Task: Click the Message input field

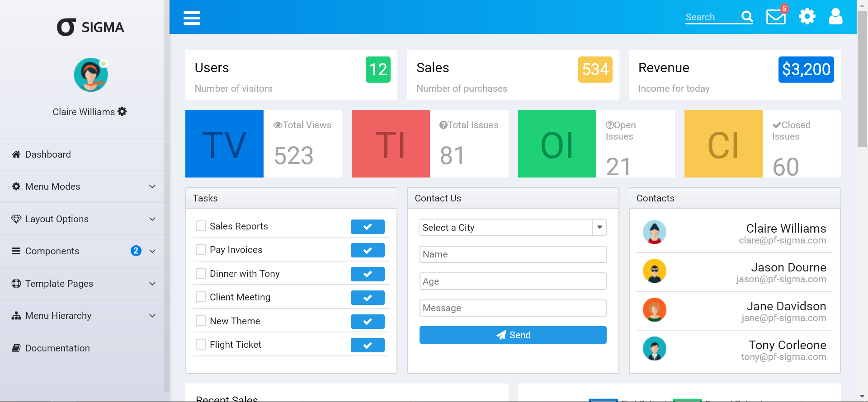Action: [x=513, y=308]
